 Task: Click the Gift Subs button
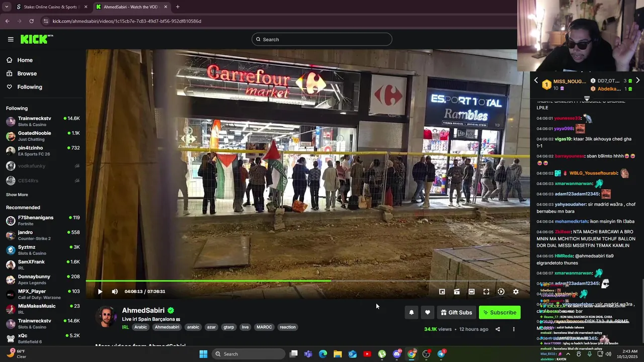[x=456, y=313]
